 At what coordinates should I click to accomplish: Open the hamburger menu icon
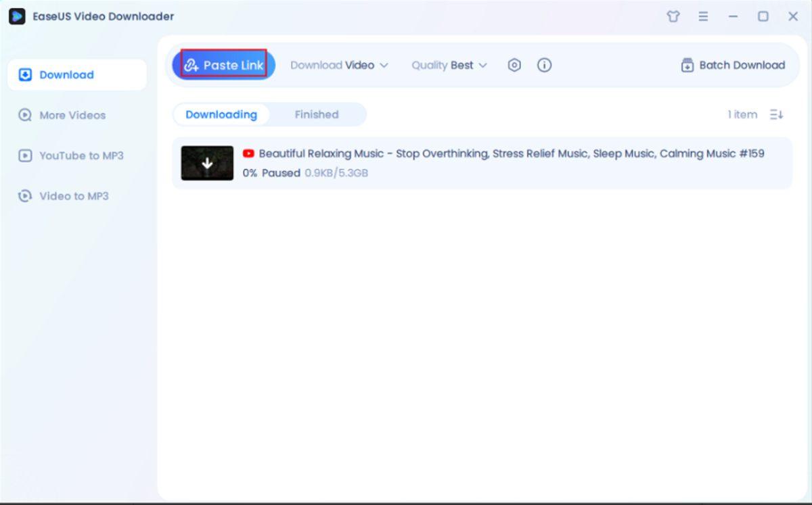coord(704,16)
